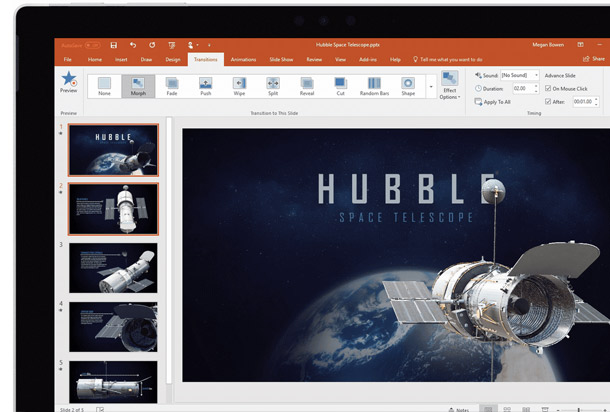Click the Share button
This screenshot has width=610, height=412.
[594, 59]
